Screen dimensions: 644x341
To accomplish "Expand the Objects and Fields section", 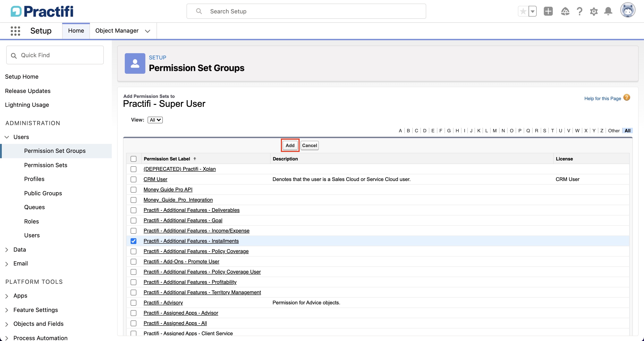I will (x=7, y=324).
